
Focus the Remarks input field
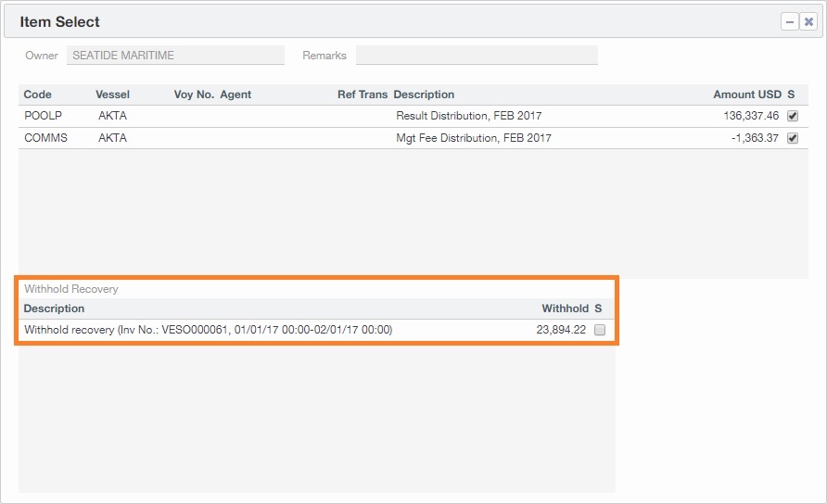(x=477, y=56)
